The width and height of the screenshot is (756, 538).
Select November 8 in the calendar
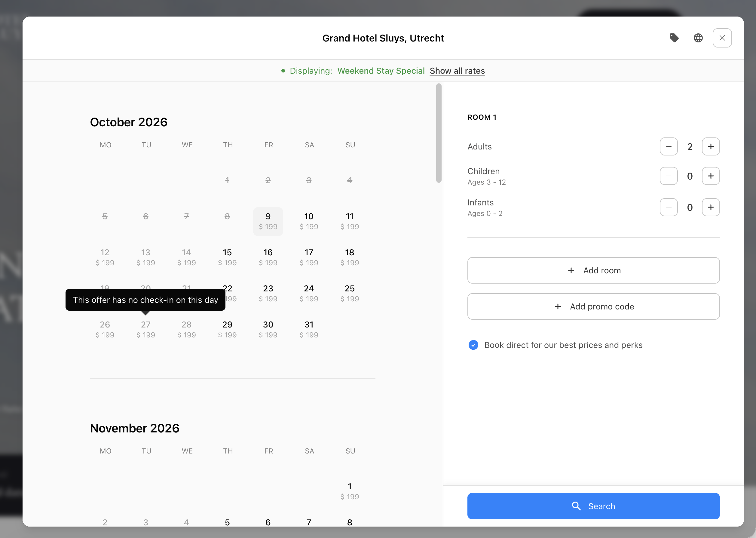349,522
